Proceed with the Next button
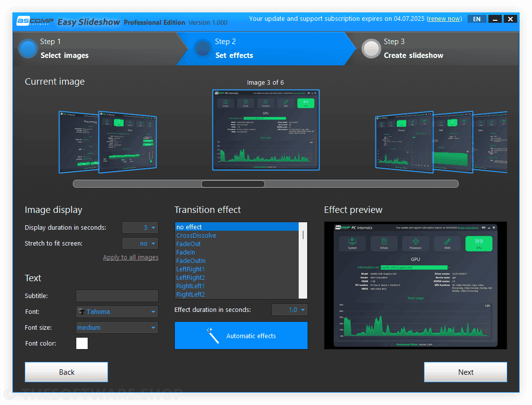This screenshot has width=532, height=405. [x=466, y=372]
